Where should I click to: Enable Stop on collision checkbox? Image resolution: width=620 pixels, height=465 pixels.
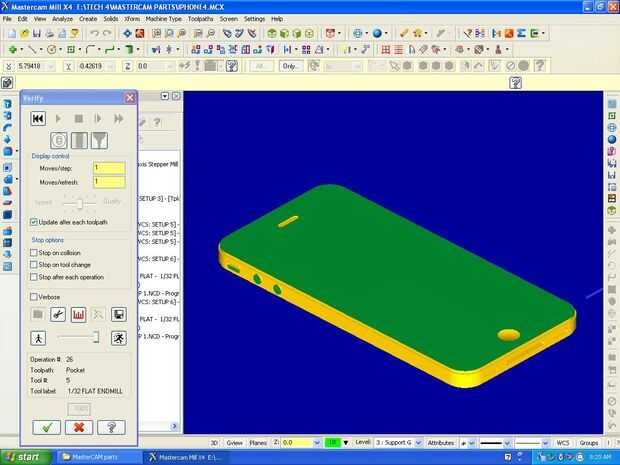[34, 253]
